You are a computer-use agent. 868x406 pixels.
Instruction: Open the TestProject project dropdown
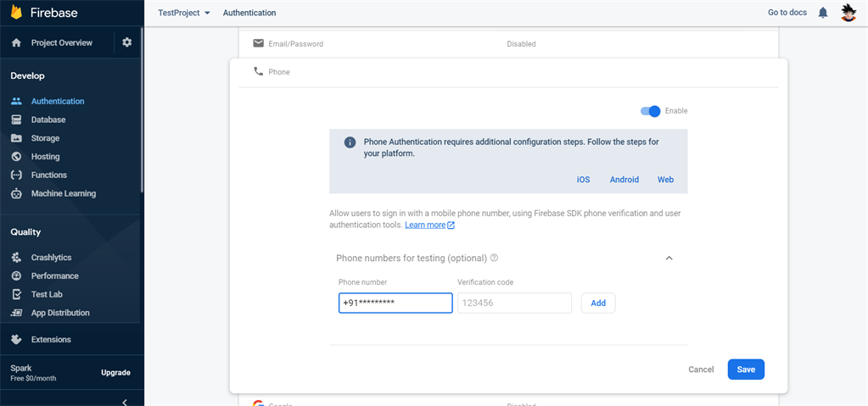[x=184, y=13]
